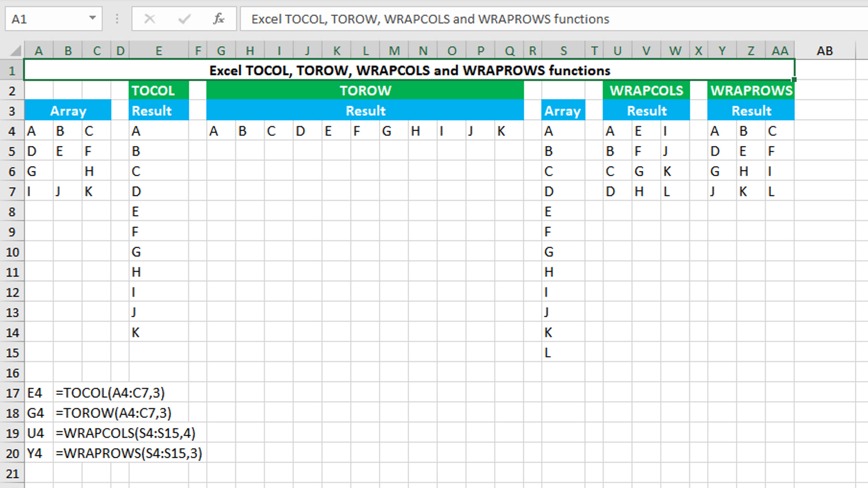The height and width of the screenshot is (488, 868).
Task: Click cell C6 containing H in the array
Action: click(97, 171)
